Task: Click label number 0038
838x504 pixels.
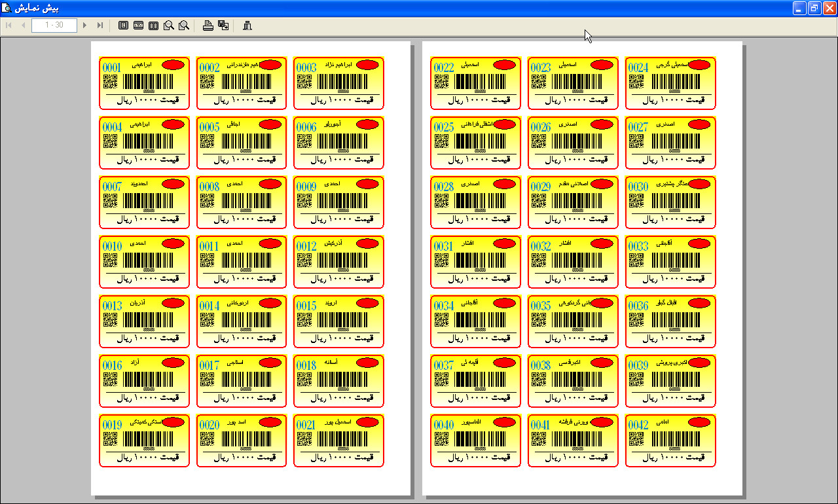Action: click(541, 365)
